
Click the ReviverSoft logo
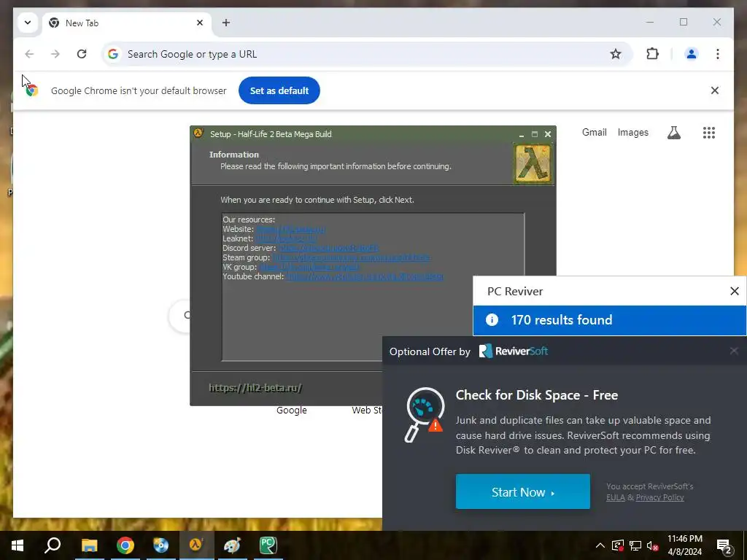[x=513, y=351]
